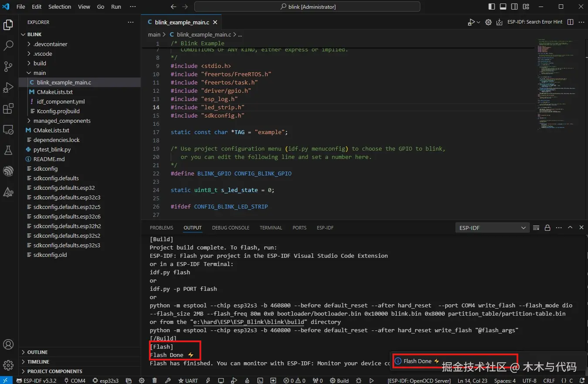The height and width of the screenshot is (384, 588).
Task: Open sdkconfig.defaults.esp32s3 file
Action: [x=80, y=245]
